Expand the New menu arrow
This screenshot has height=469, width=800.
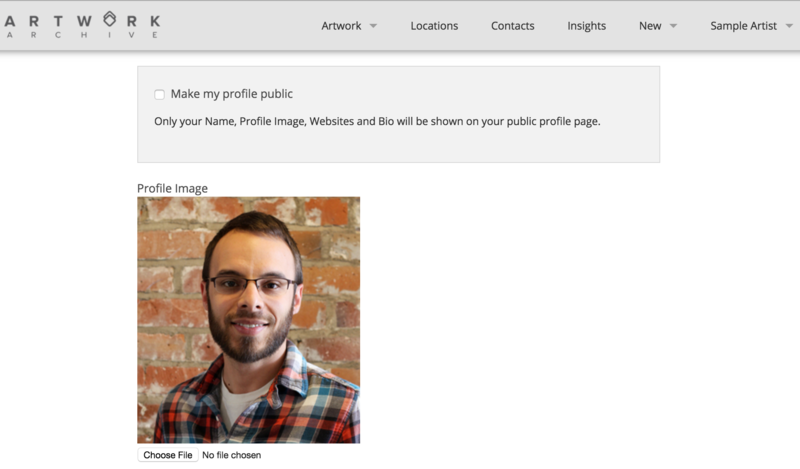pyautogui.click(x=673, y=26)
